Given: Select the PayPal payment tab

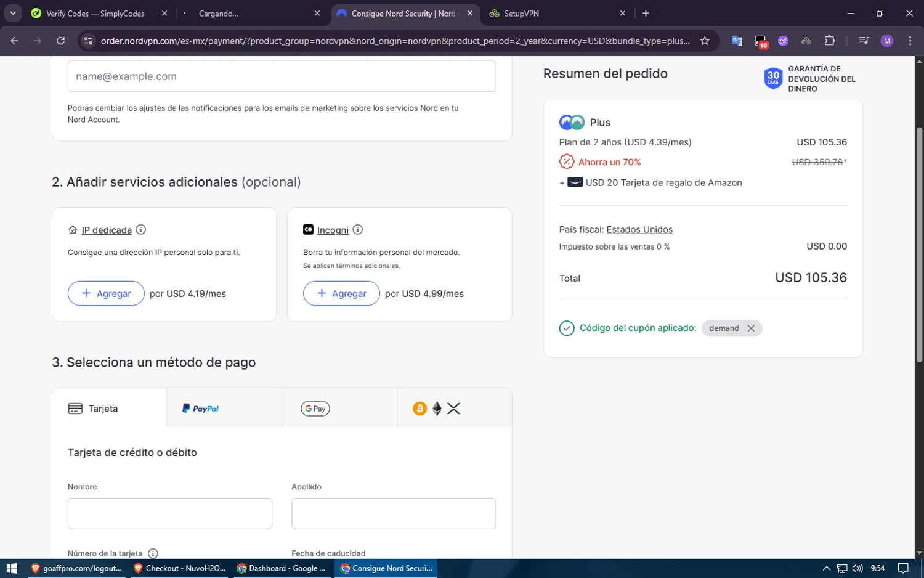Looking at the screenshot, I should point(224,407).
